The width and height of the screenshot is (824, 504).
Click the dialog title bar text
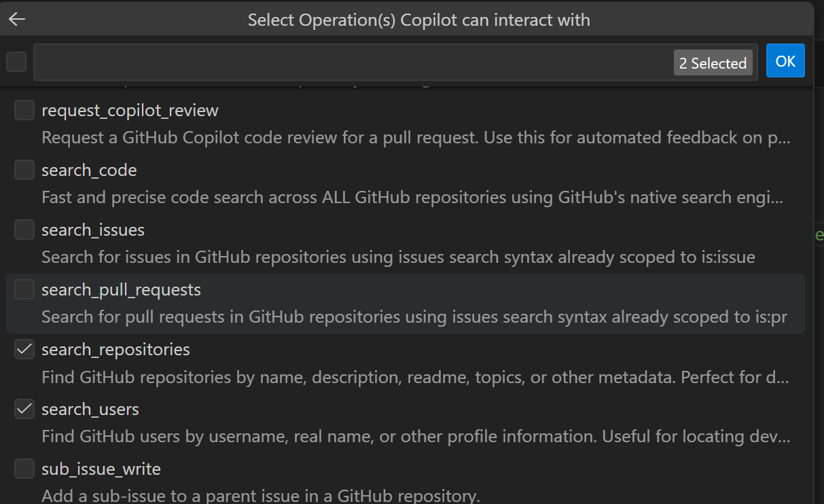(x=418, y=19)
